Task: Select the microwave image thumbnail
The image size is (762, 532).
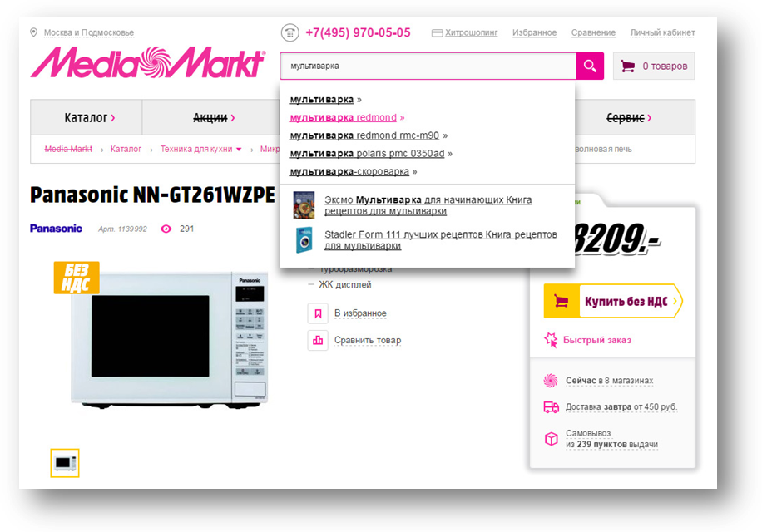Action: click(x=65, y=463)
